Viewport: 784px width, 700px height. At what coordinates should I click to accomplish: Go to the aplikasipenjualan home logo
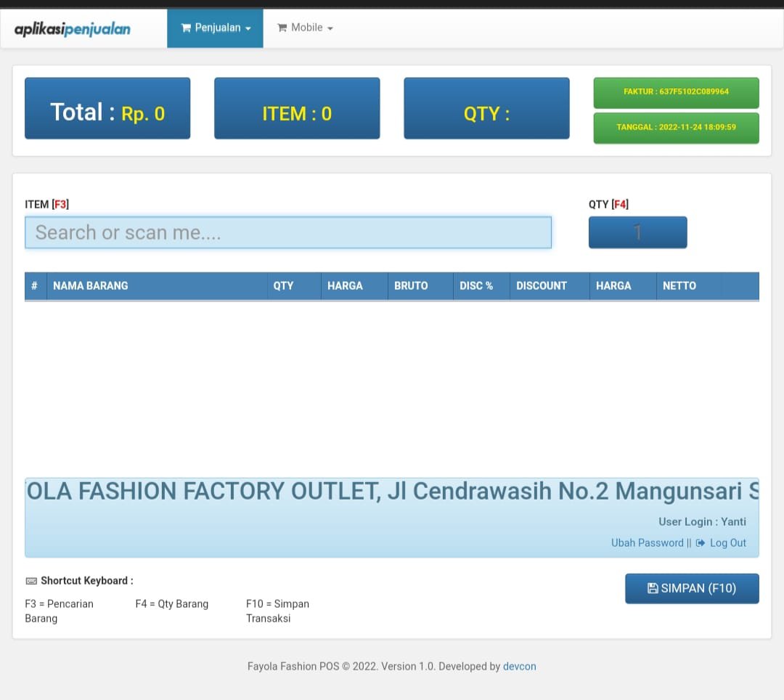click(x=73, y=29)
